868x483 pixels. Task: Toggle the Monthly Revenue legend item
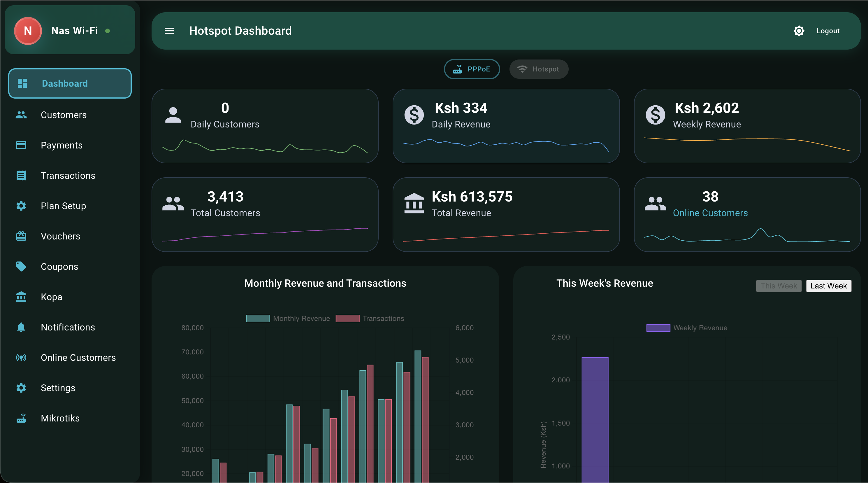[x=288, y=318]
